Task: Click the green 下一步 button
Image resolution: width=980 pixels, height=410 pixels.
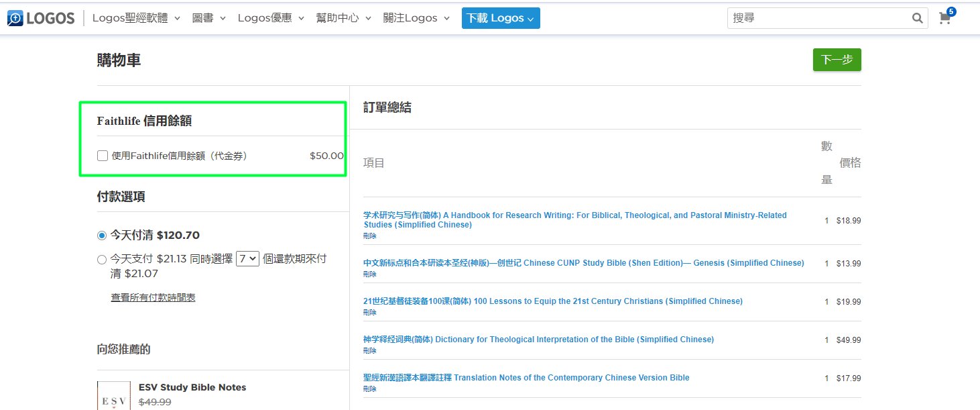Action: [837, 60]
